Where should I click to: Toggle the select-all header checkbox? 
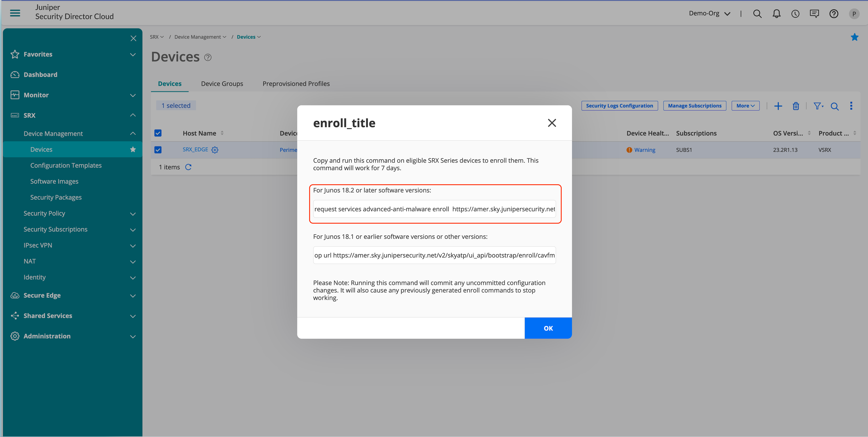[x=158, y=133]
